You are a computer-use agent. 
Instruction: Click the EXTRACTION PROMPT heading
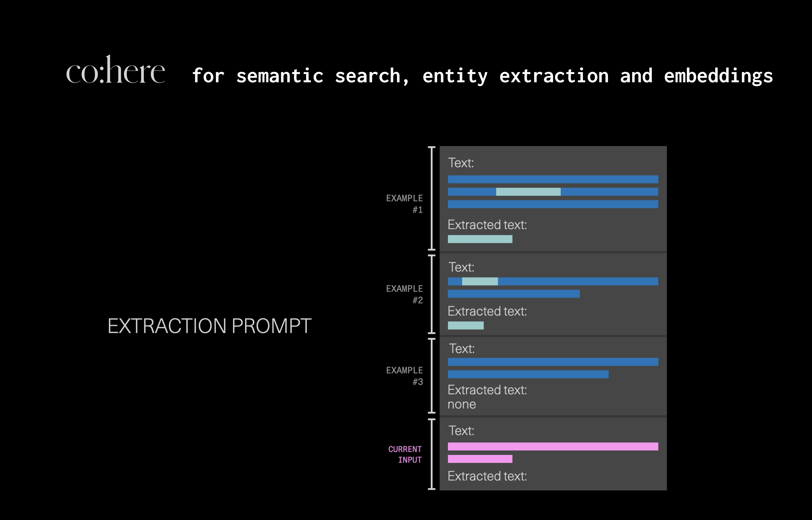coord(209,326)
